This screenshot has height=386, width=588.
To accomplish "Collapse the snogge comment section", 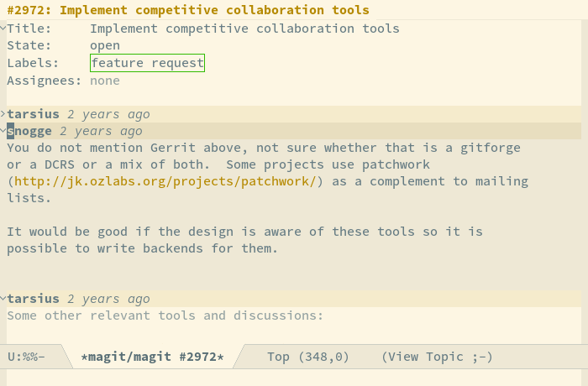I will coord(3,130).
